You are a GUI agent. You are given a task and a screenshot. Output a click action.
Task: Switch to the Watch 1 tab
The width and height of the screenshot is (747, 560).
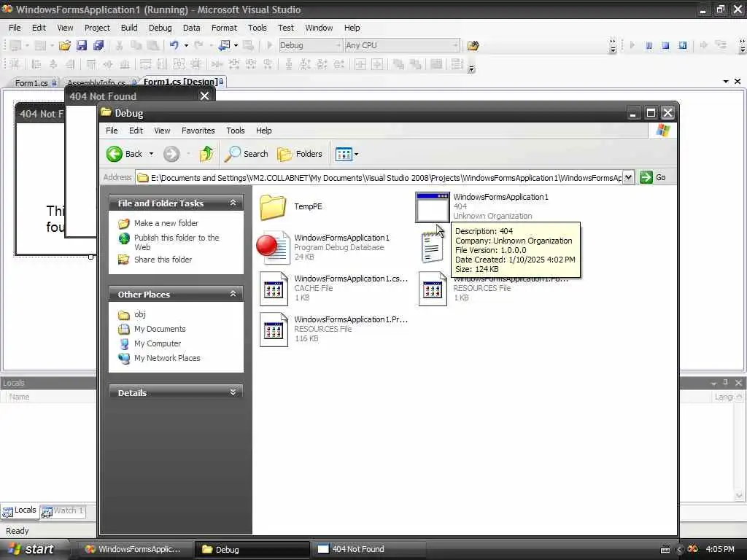(63, 511)
